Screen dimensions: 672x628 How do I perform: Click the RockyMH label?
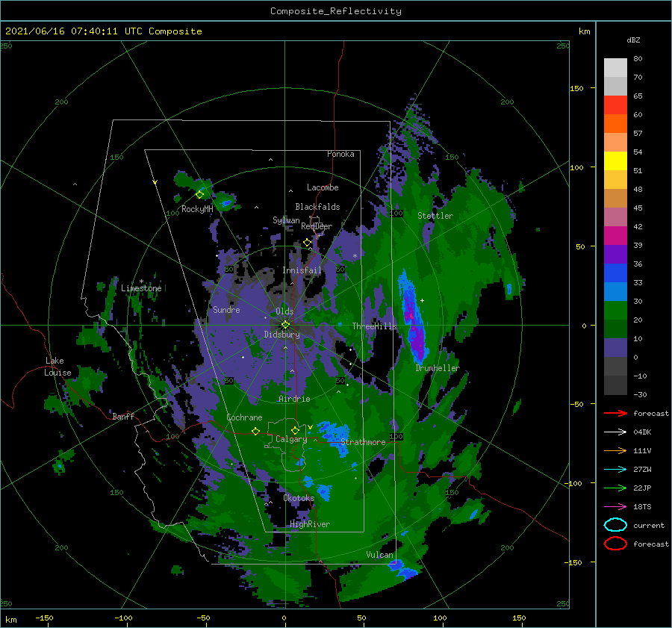pyautogui.click(x=197, y=209)
